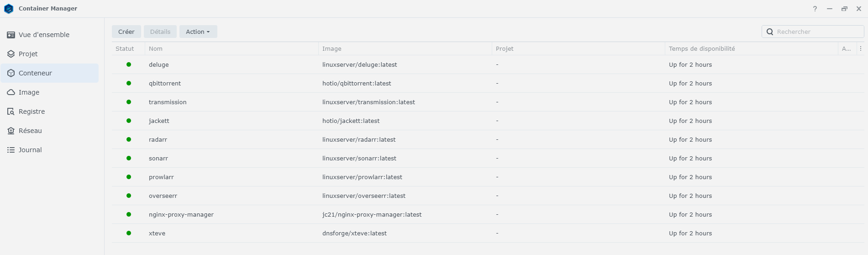Sort containers by Nom column

pyautogui.click(x=156, y=48)
